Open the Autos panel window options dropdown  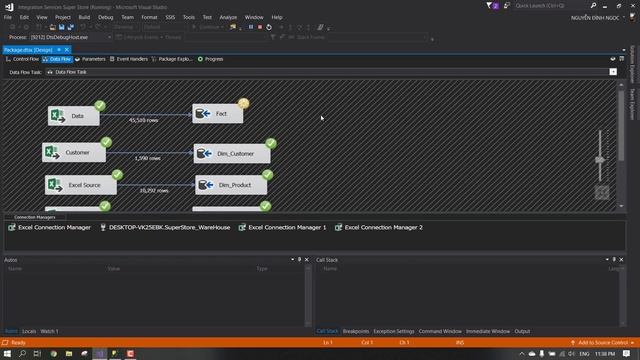[292, 260]
